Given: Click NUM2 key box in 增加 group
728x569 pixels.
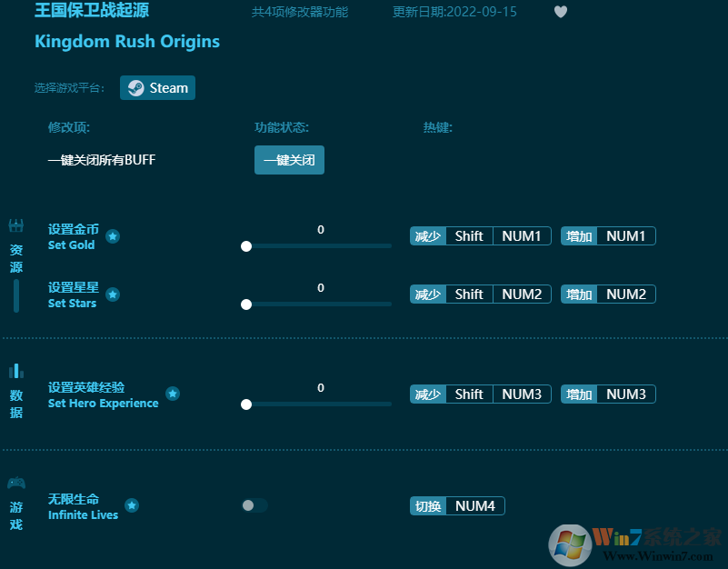Looking at the screenshot, I should (x=626, y=294).
